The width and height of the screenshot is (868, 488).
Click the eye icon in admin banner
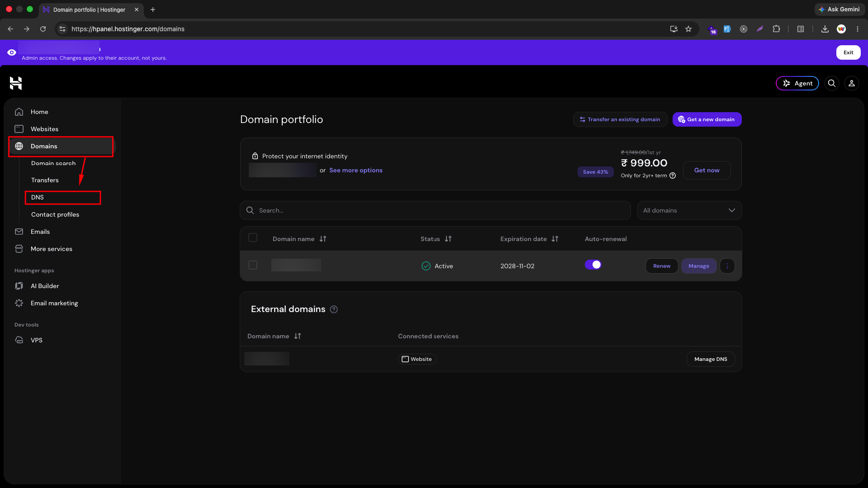click(12, 52)
